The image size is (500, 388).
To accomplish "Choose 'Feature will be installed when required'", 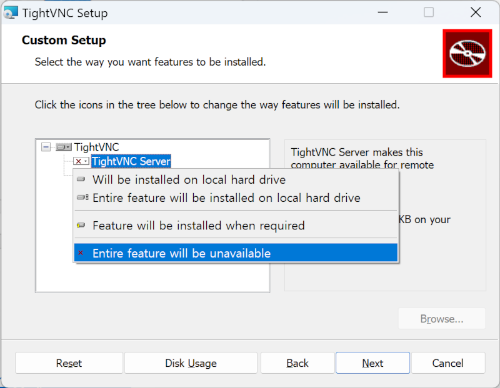I will (236, 225).
